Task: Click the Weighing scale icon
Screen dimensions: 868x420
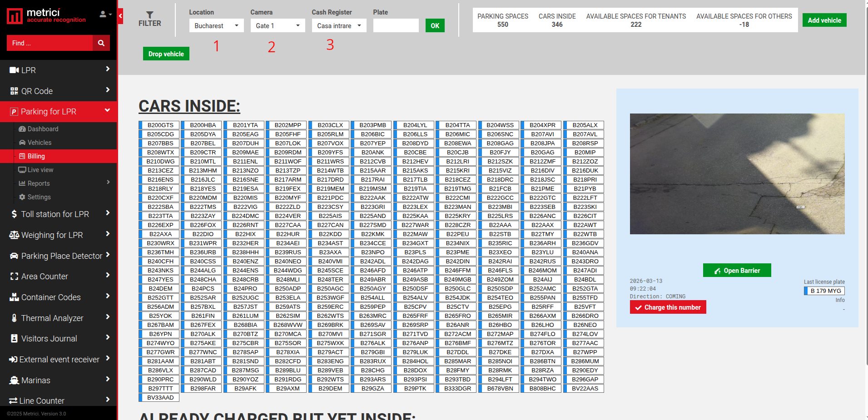Action: 14,235
